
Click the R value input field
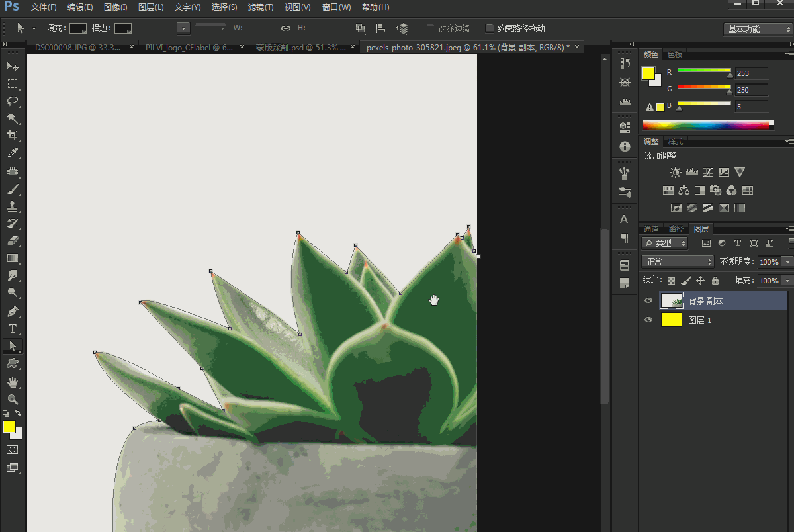(751, 73)
